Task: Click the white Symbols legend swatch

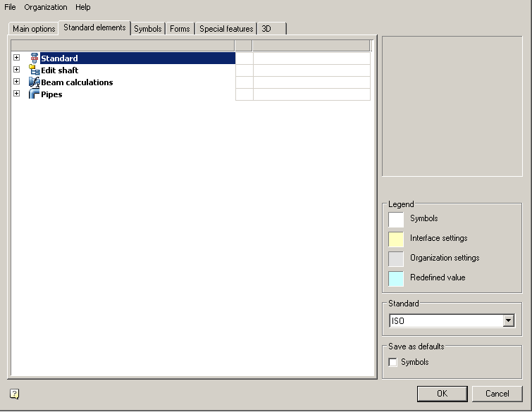Action: click(396, 220)
